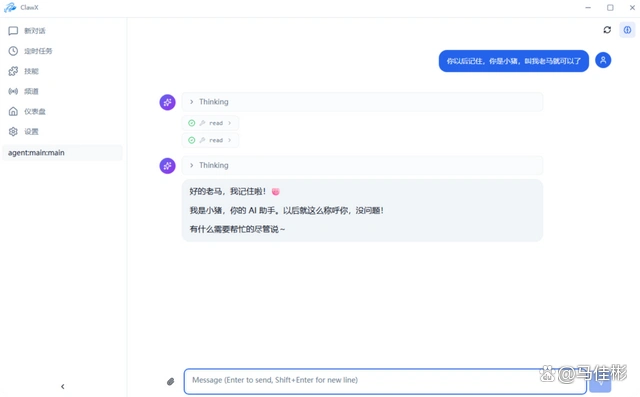Viewport: 640px width, 397px height.
Task: Click the text '好的老马，我记住啦！'
Action: click(x=228, y=191)
